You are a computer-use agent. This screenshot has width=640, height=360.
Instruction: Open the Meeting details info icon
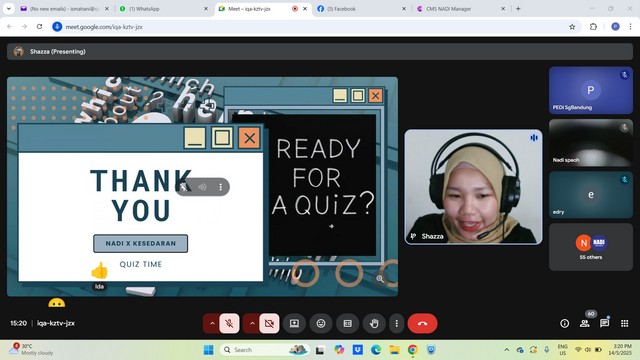[564, 323]
